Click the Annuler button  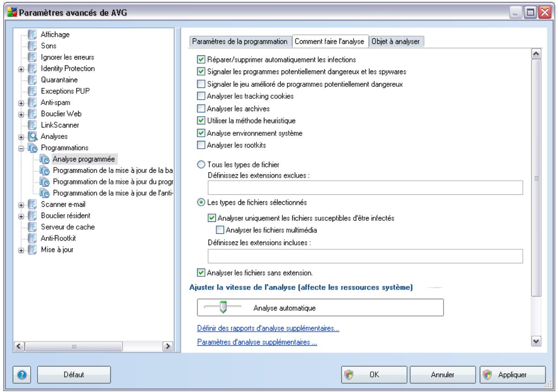442,374
